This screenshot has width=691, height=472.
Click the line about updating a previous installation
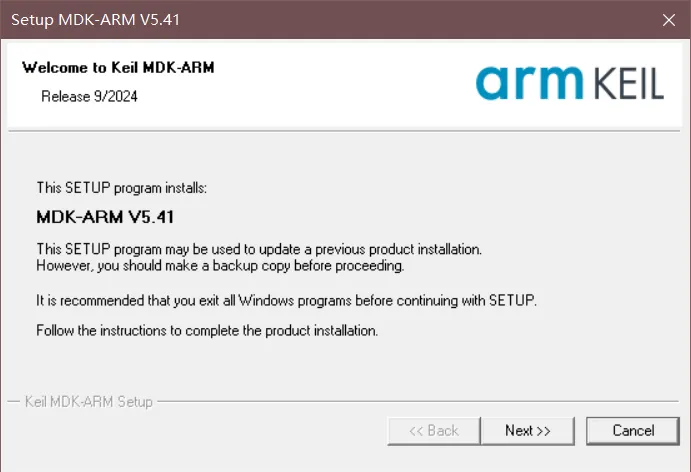pos(259,248)
